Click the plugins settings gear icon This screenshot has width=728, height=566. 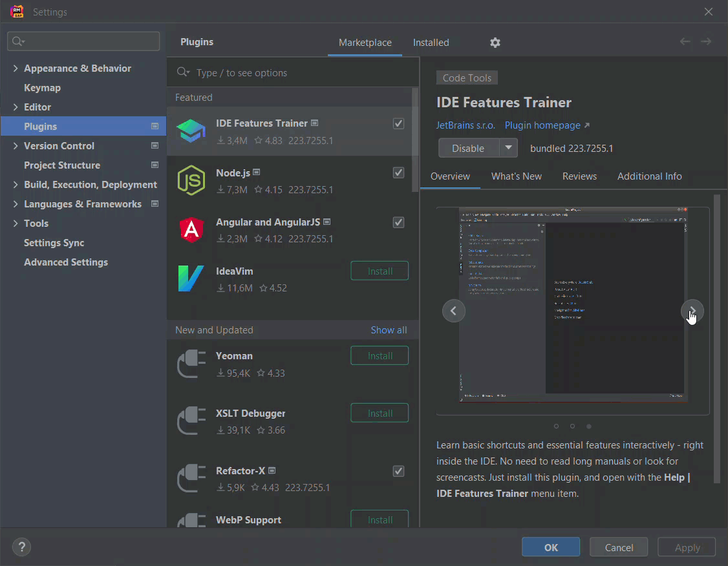[495, 43]
